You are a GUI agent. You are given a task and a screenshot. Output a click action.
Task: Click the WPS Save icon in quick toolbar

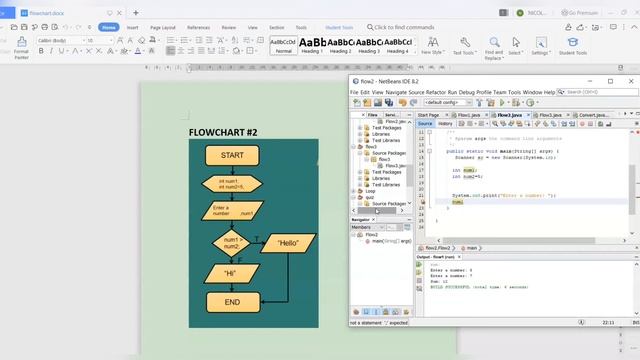click(24, 27)
